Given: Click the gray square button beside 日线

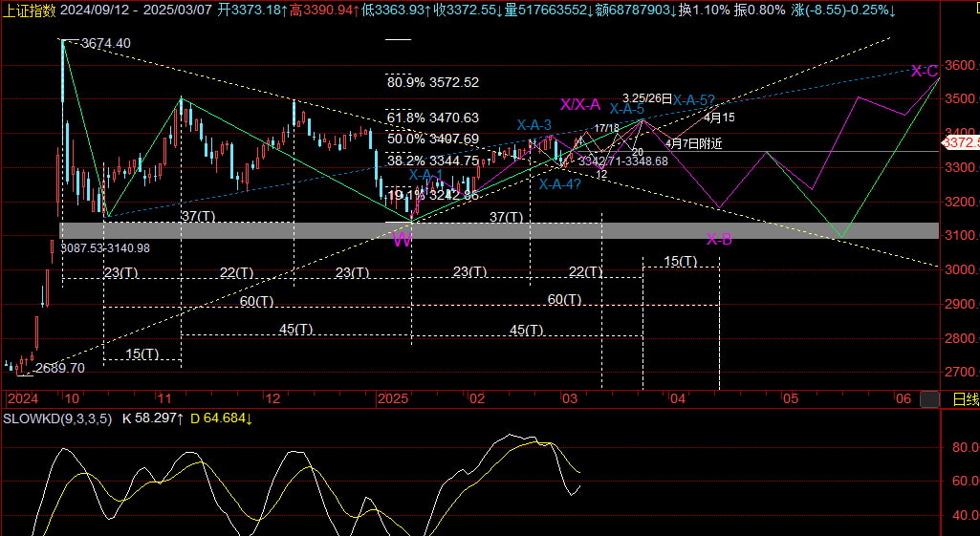Looking at the screenshot, I should 928,398.
